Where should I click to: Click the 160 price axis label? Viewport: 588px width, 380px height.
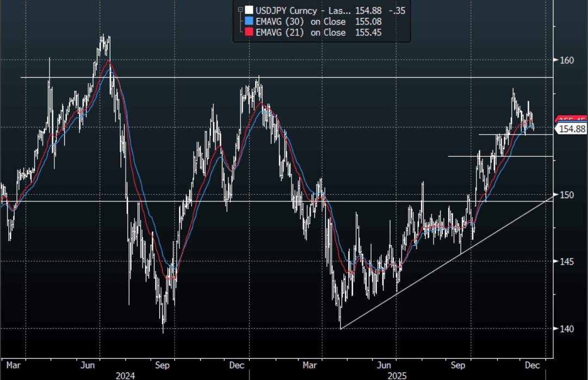point(567,60)
